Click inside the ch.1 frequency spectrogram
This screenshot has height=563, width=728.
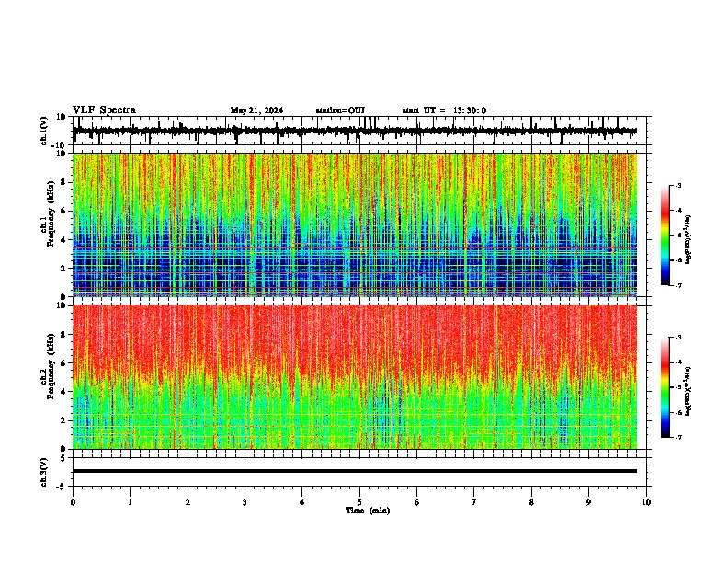tap(355, 224)
